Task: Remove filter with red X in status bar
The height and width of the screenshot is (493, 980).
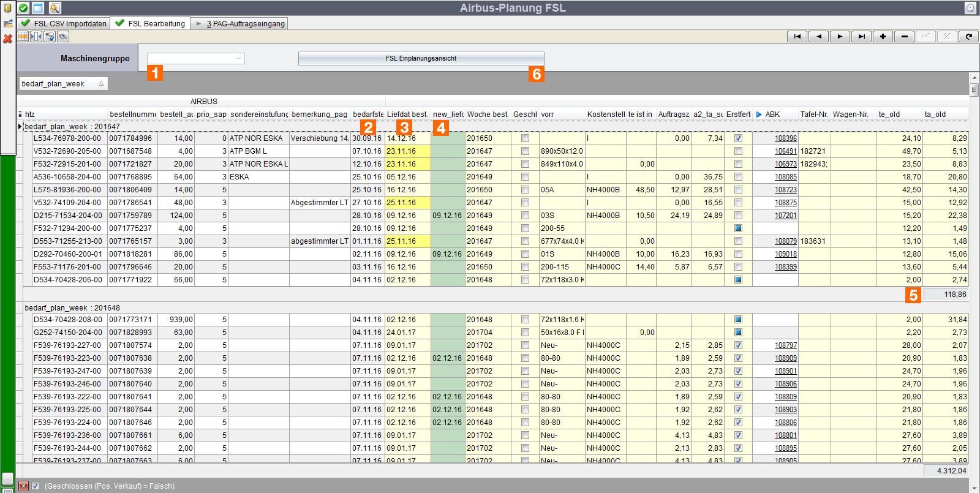Action: [x=23, y=486]
